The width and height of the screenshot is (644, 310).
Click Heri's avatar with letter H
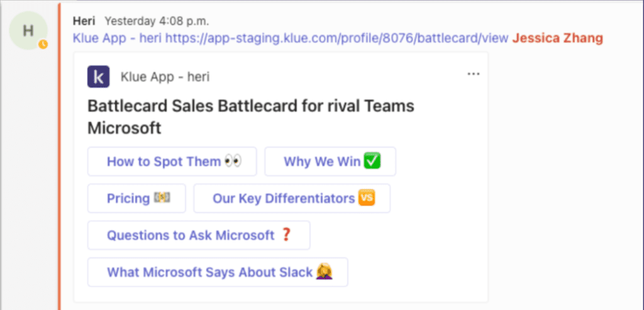(28, 31)
